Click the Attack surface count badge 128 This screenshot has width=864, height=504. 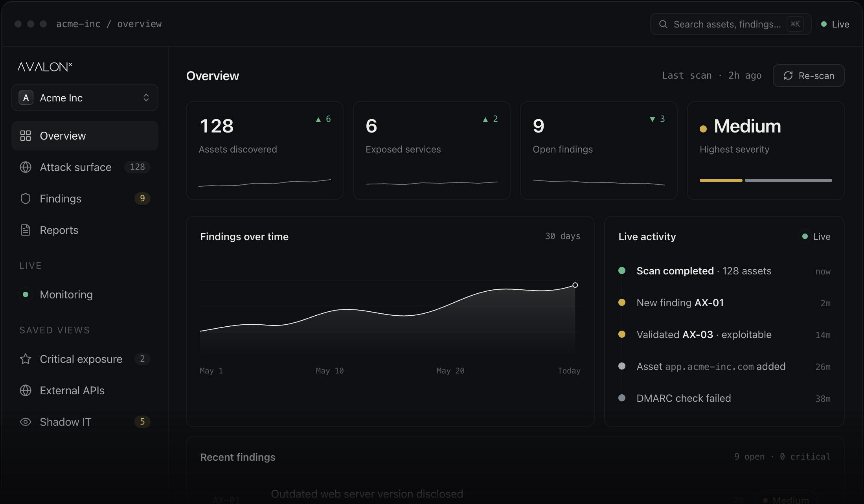pos(137,167)
